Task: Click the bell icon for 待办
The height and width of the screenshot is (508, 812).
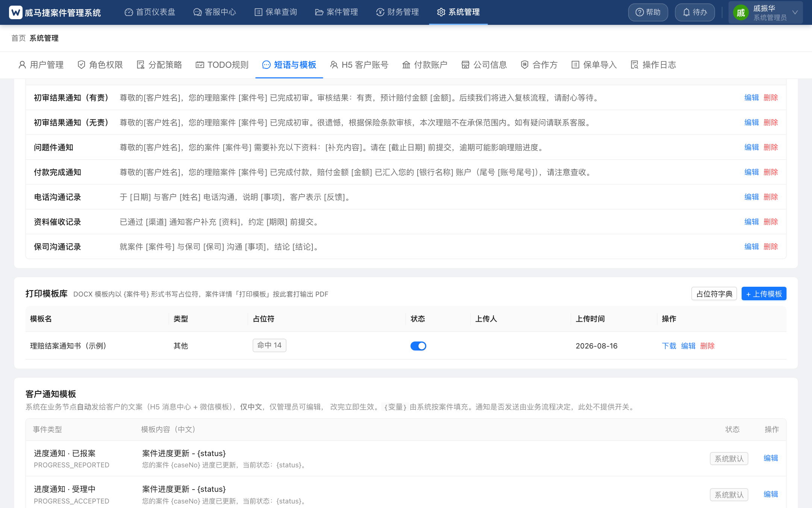Action: coord(686,12)
